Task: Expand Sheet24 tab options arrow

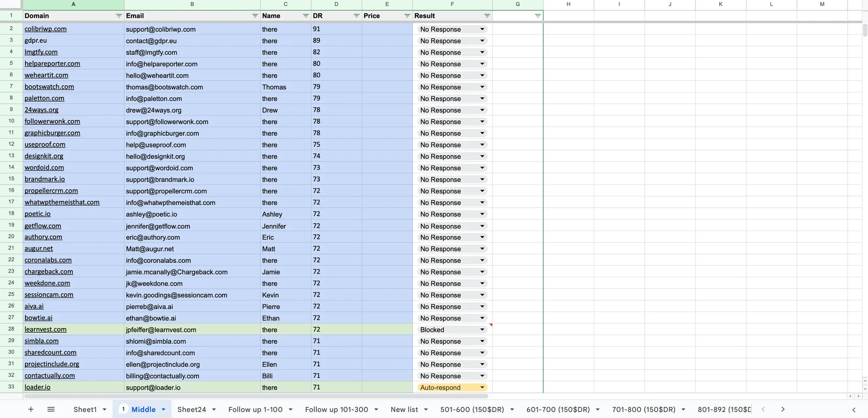Action: (x=214, y=410)
